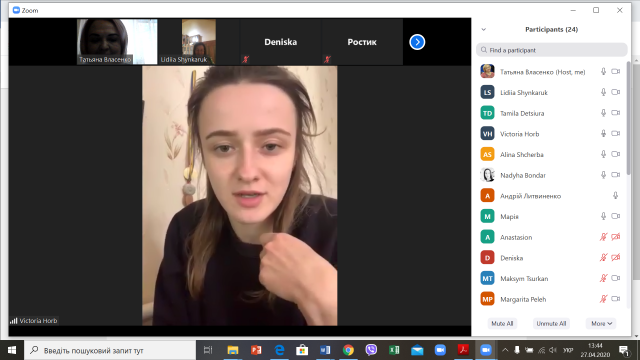Click camera icon next to Victoria Horb
Image resolution: width=640 pixels, height=360 pixels.
[616, 133]
